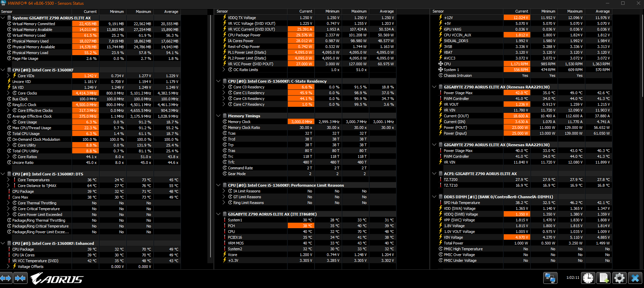Screen dimensions: 644x288
Task: Click the Sensor column header above VDDQ TX Voltage
Action: 251,11
